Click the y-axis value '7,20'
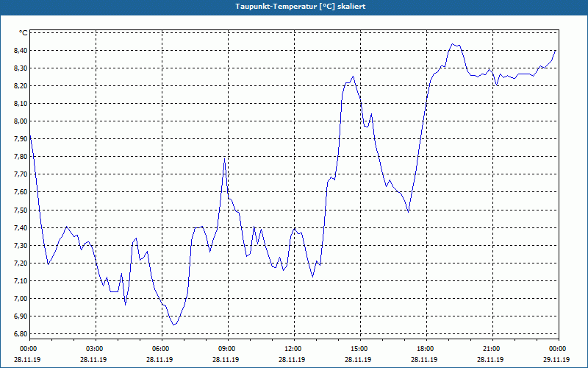 click(x=21, y=263)
